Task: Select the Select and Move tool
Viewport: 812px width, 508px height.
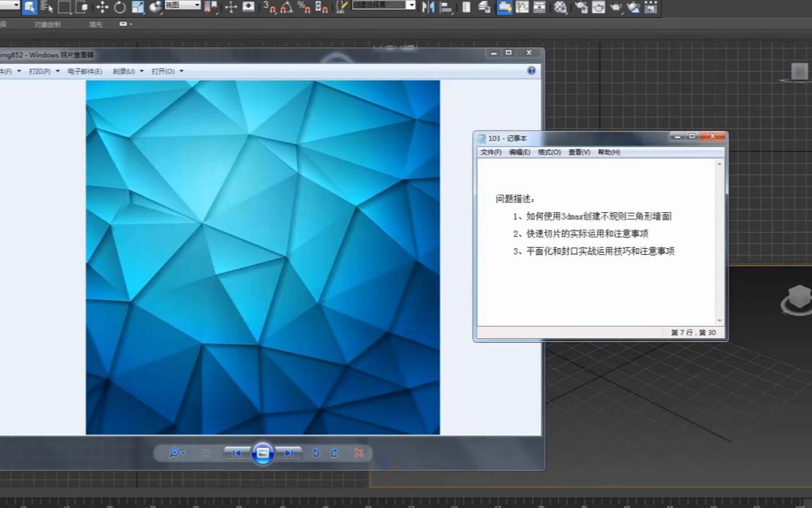Action: [x=101, y=8]
